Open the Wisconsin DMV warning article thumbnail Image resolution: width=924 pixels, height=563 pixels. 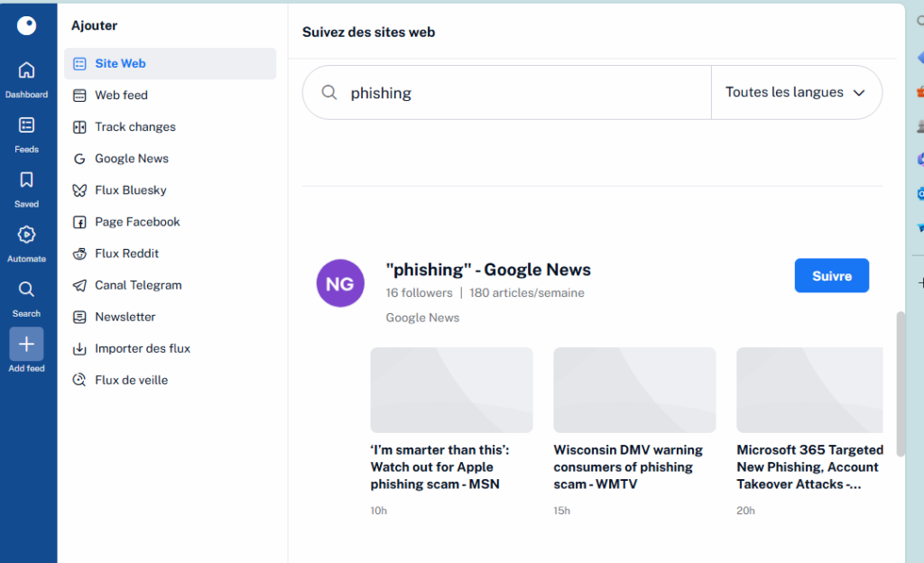[634, 390]
